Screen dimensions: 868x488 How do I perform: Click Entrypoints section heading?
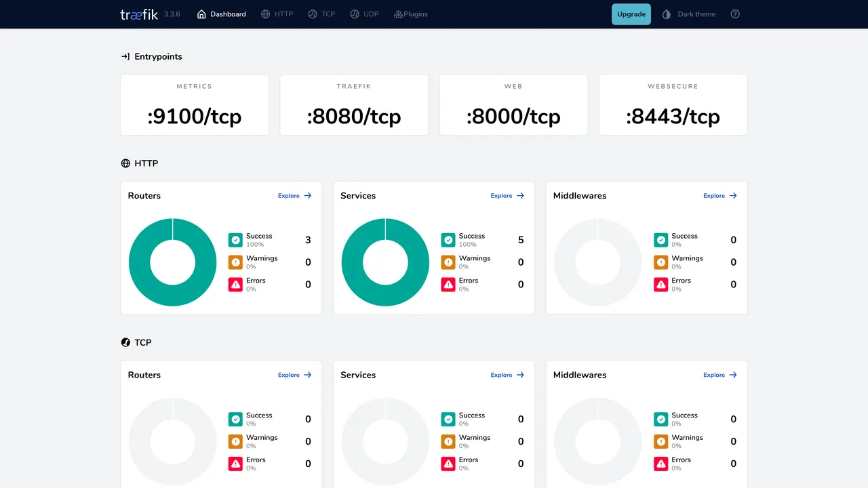point(158,57)
